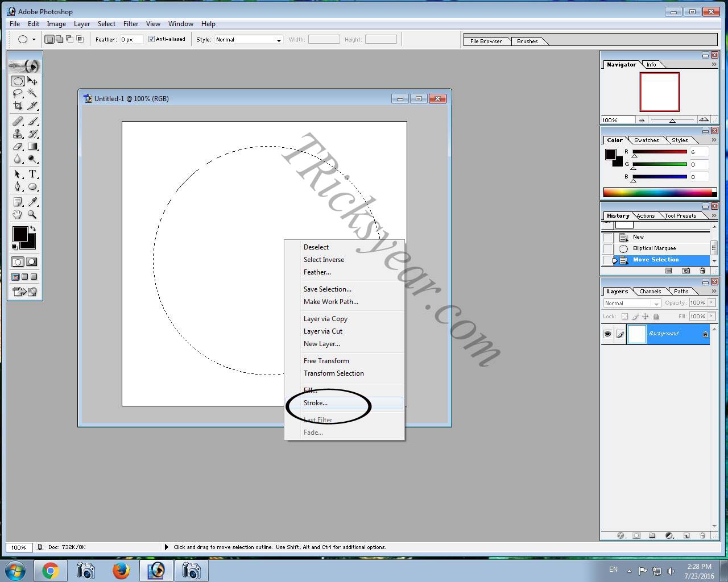728x582 pixels.
Task: Toggle the Anti-aliased checkbox
Action: pyautogui.click(x=152, y=39)
